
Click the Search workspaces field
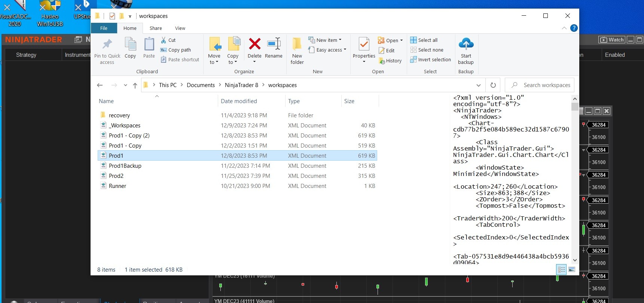pos(540,85)
